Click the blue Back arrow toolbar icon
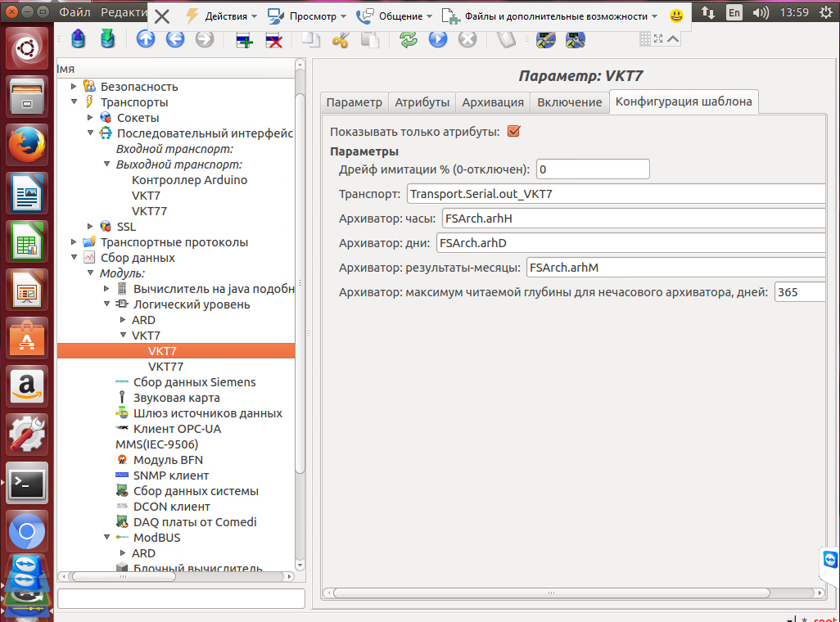Screen dimensions: 840x622 (x=175, y=38)
